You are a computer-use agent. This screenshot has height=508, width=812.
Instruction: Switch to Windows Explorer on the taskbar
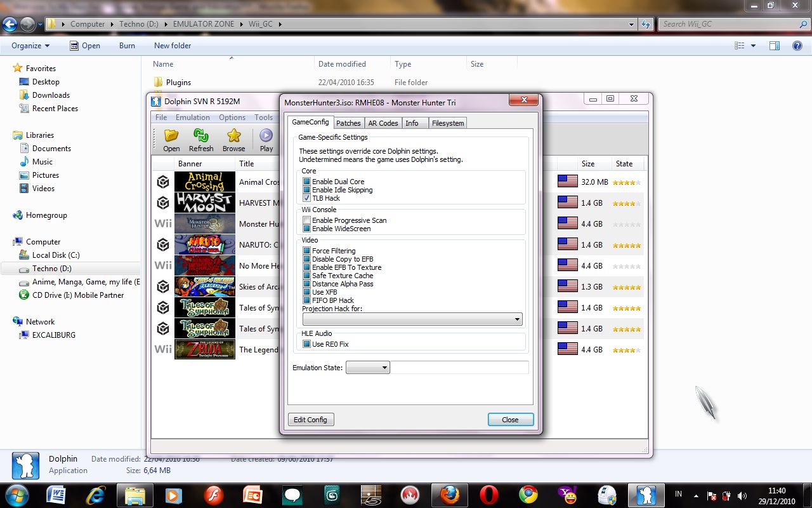click(135, 495)
